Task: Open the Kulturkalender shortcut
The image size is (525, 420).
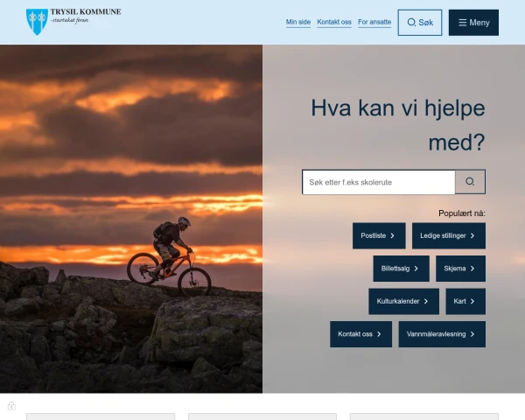Action: (x=403, y=302)
